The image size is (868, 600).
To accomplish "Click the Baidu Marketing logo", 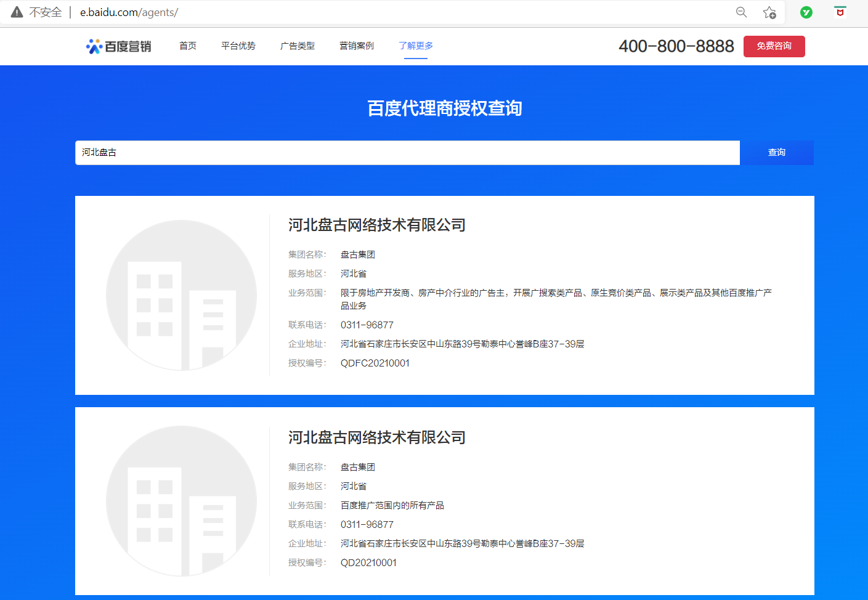I will point(118,46).
